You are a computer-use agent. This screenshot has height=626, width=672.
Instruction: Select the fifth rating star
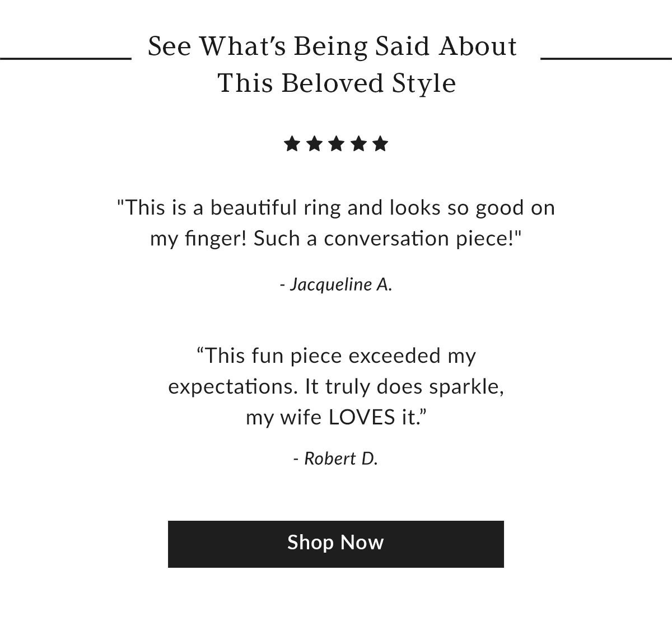(380, 144)
